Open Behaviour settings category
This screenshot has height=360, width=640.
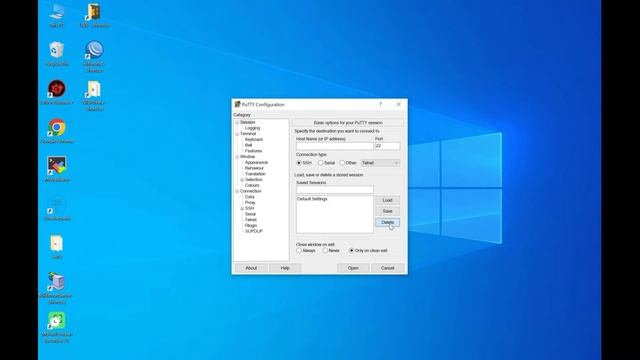click(254, 168)
